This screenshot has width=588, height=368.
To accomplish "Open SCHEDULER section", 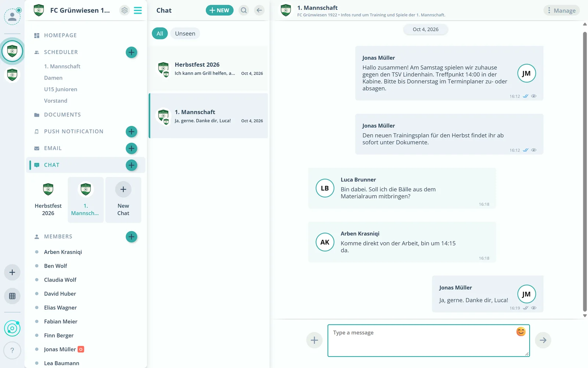I will coord(61,52).
